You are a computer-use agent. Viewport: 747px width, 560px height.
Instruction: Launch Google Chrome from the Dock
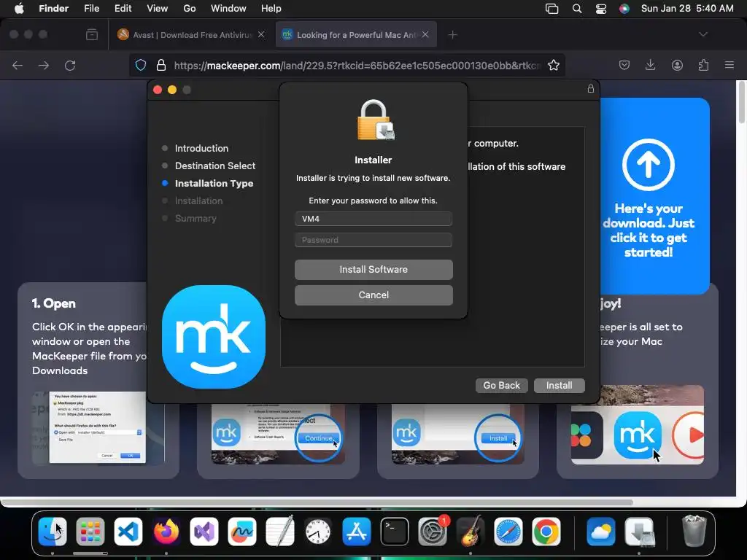(x=546, y=532)
